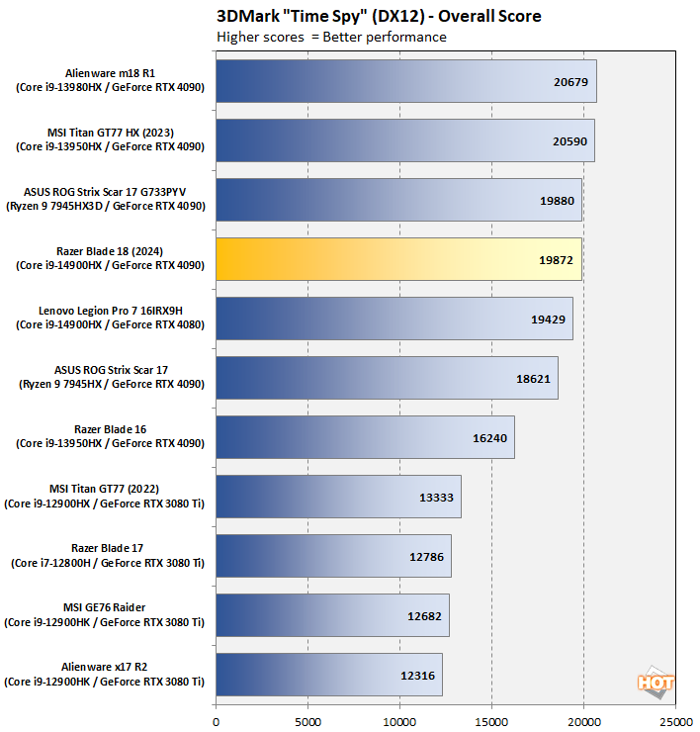The width and height of the screenshot is (700, 732).
Task: Select the 'Lenovo Legion Pro 7 16IRX9H' label
Action: pyautogui.click(x=111, y=311)
